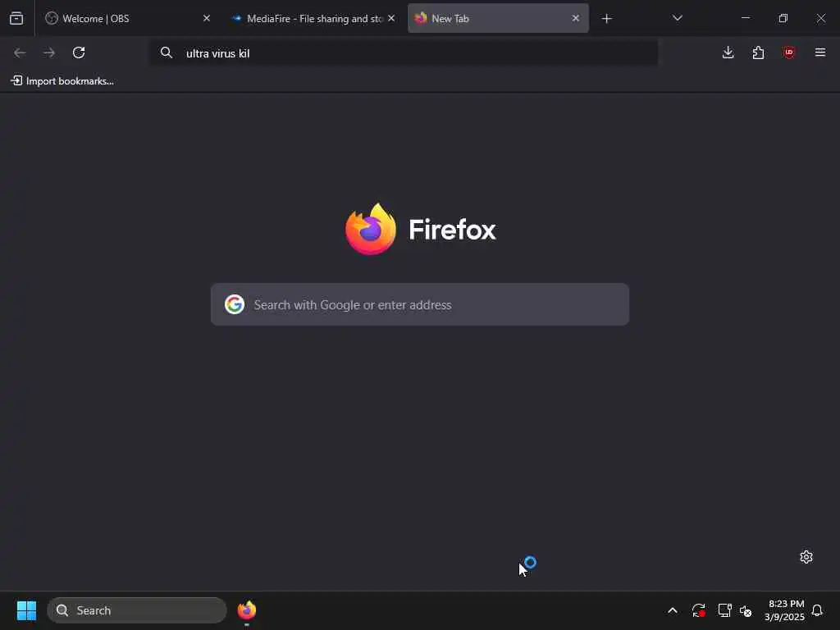Expand the list all tabs dropdown
This screenshot has height=630, width=840.
tap(677, 18)
